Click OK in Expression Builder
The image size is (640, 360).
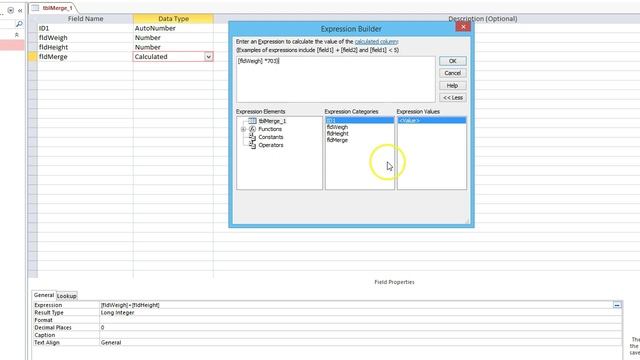452,61
